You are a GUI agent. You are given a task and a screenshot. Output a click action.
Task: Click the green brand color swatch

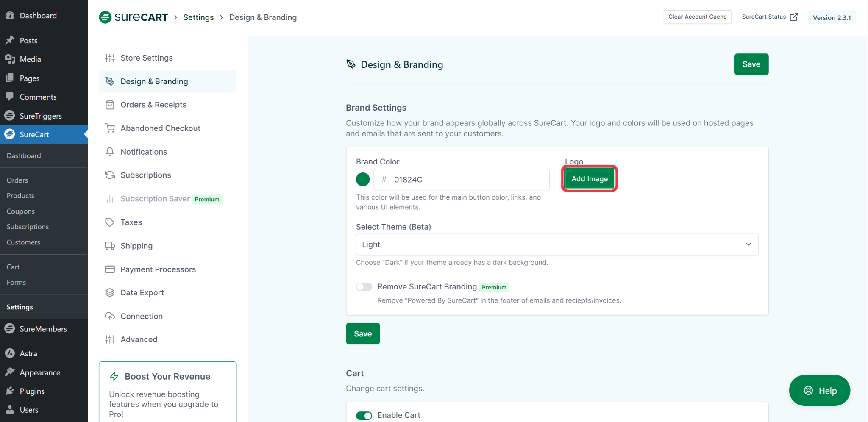(363, 179)
